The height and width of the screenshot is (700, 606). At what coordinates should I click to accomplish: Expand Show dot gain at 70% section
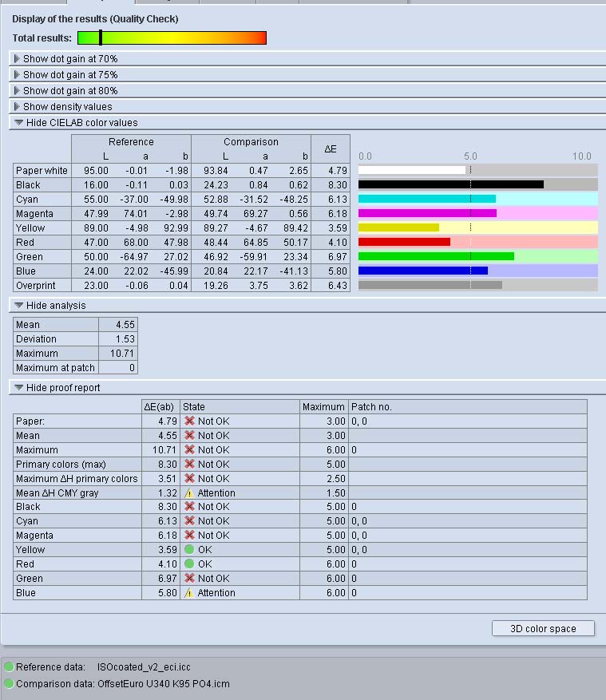click(x=70, y=59)
